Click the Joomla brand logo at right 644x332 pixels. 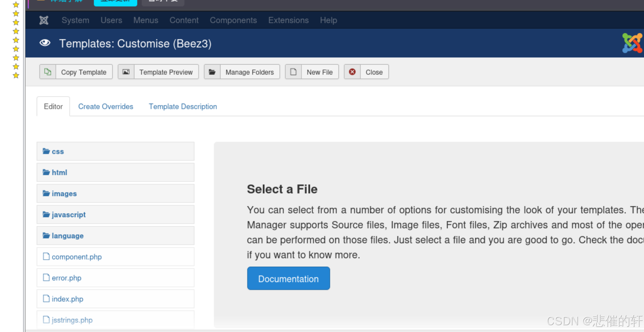[x=632, y=43]
